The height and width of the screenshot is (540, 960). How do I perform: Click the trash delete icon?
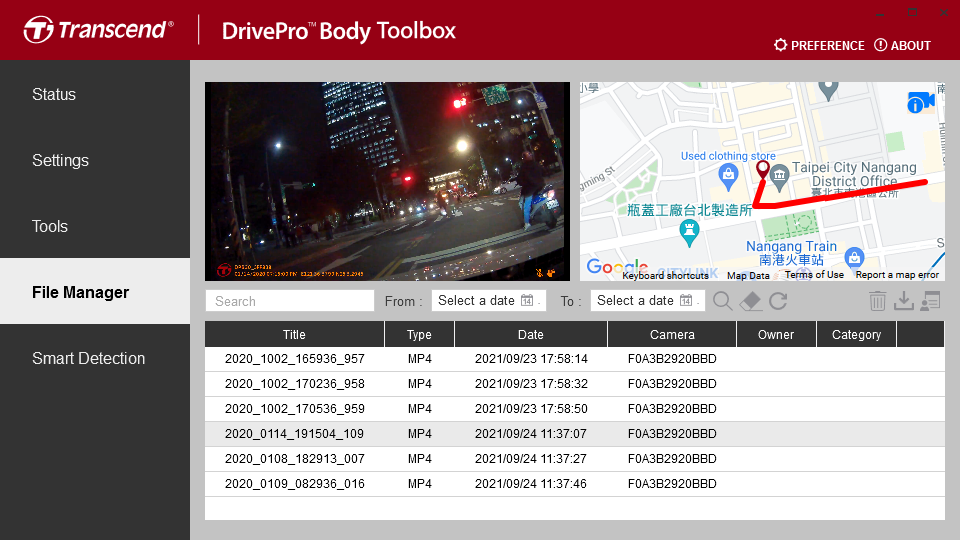coord(877,301)
